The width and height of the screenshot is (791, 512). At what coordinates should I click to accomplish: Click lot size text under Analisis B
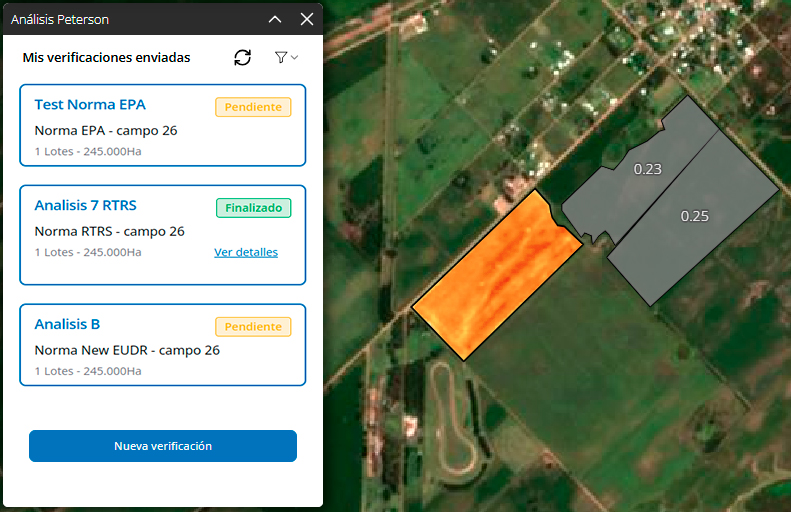[88, 371]
